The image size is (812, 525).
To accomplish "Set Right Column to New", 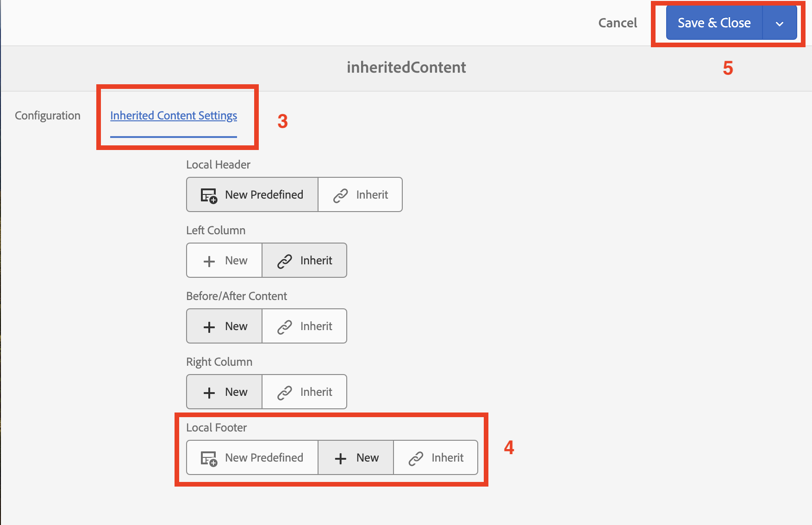I will tap(225, 392).
